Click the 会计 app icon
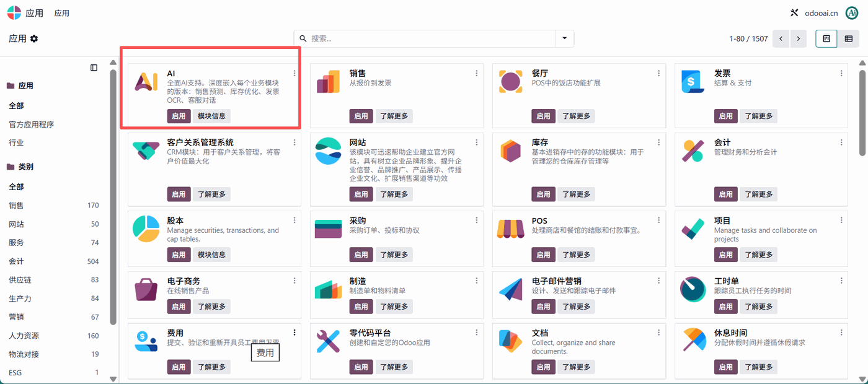The image size is (868, 384). tap(693, 151)
